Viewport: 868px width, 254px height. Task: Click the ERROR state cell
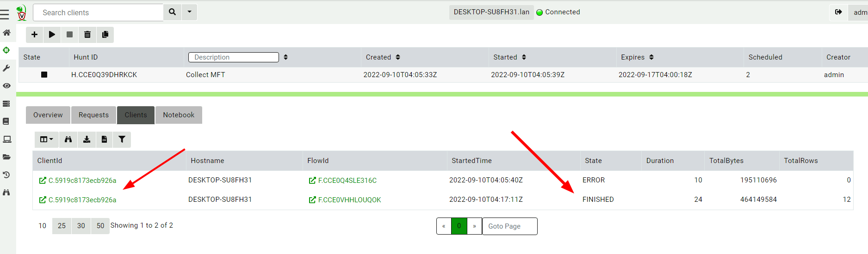[594, 180]
